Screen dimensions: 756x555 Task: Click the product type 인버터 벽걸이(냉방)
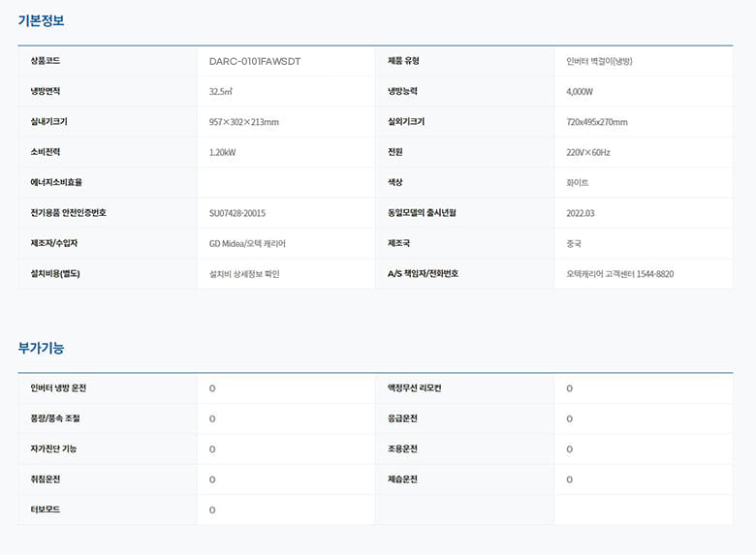(599, 61)
